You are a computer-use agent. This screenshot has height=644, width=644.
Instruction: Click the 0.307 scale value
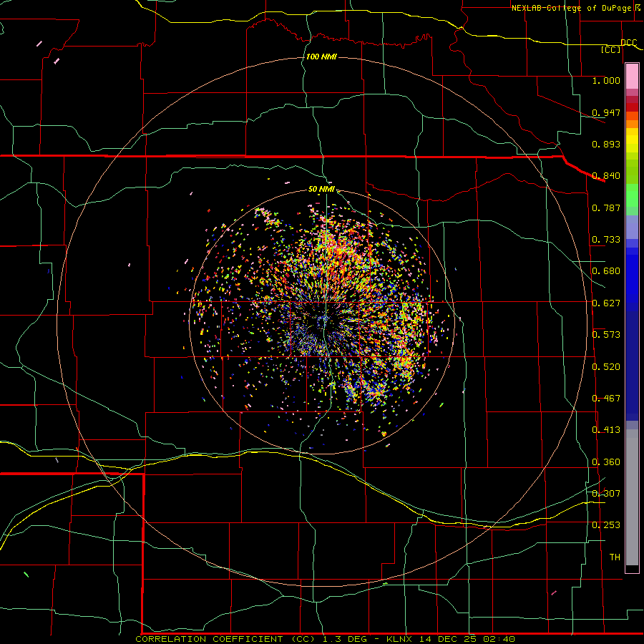pyautogui.click(x=606, y=494)
